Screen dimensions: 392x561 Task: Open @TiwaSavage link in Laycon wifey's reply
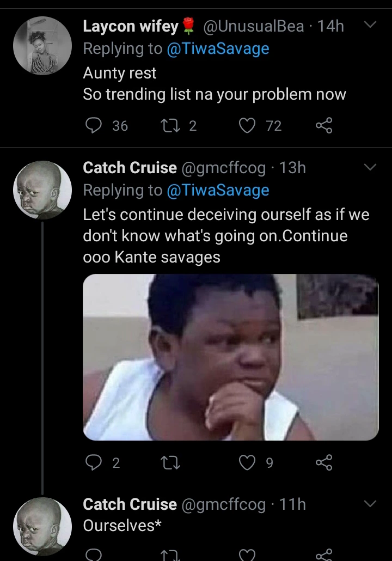point(218,48)
